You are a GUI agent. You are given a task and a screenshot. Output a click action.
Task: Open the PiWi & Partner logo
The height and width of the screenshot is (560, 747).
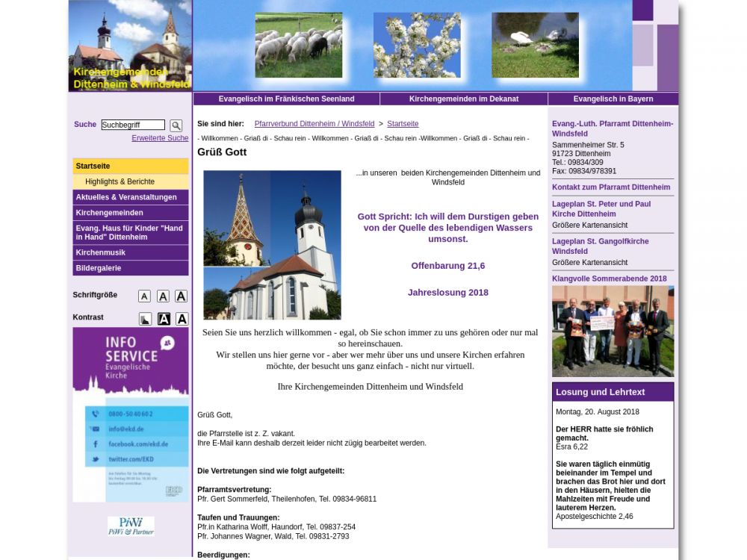click(x=131, y=526)
